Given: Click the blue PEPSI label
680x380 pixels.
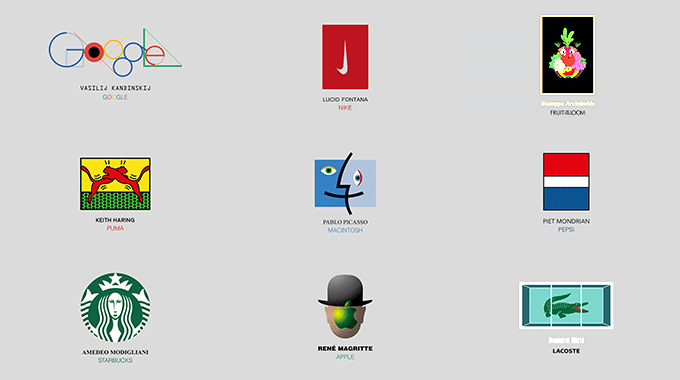Looking at the screenshot, I should click(566, 229).
